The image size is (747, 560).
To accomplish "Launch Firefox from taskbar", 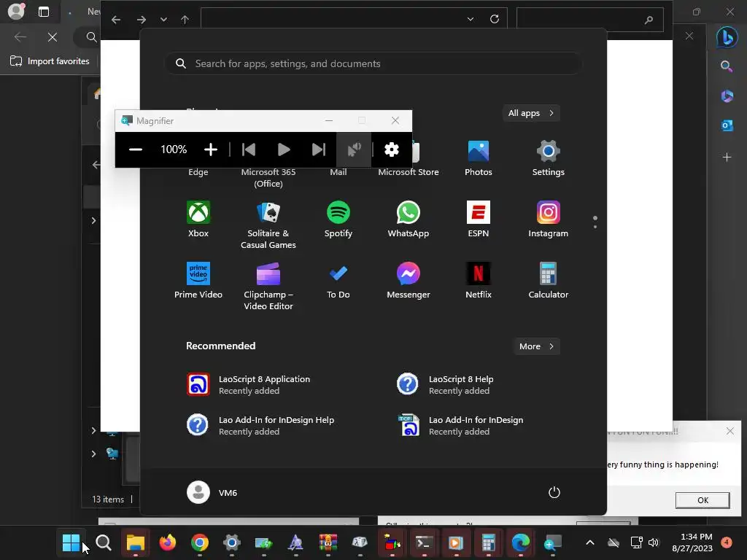I will click(x=168, y=542).
